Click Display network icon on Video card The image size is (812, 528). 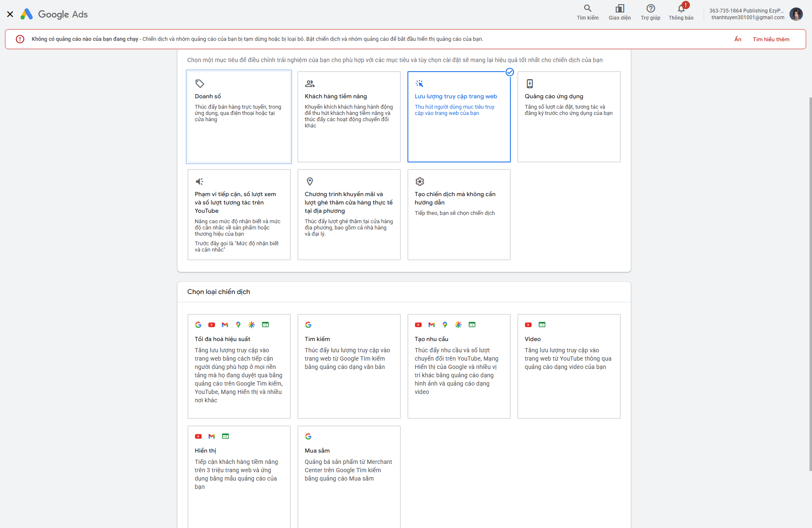[542, 325]
